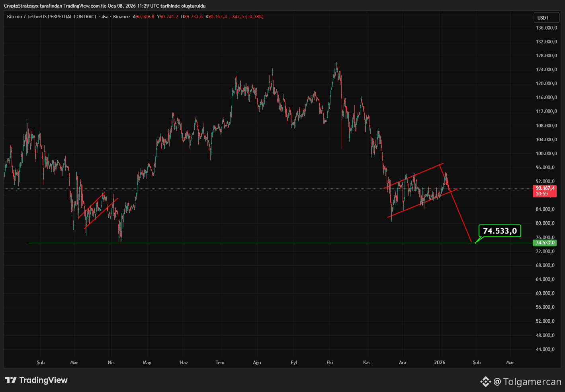
Task: Click the Eyl month label on time axis
Action: tap(294, 363)
